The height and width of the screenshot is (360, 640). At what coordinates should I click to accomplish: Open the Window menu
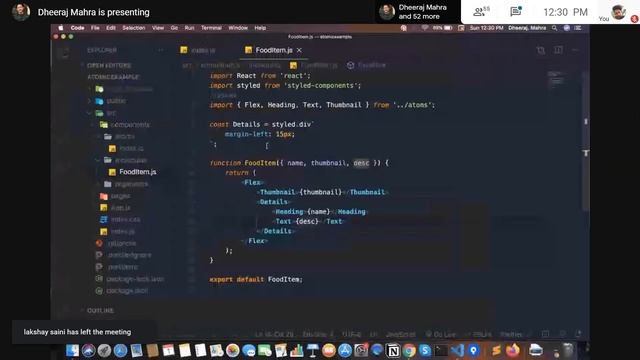pyautogui.click(x=238, y=28)
